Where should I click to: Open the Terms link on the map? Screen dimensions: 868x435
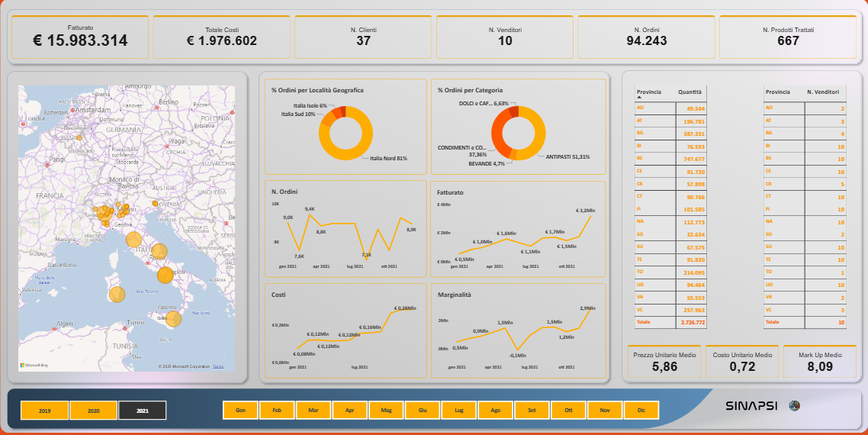coord(218,366)
